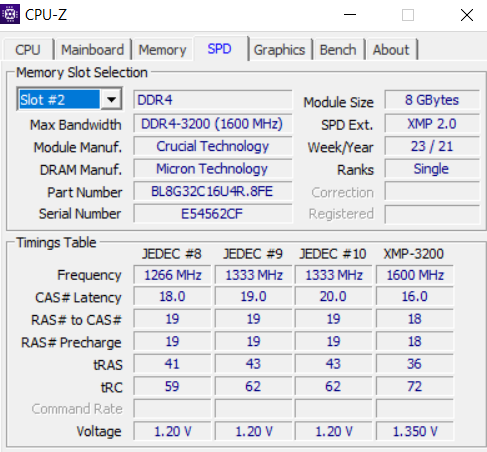Click the Part Number label
The height and width of the screenshot is (452, 487).
(85, 192)
